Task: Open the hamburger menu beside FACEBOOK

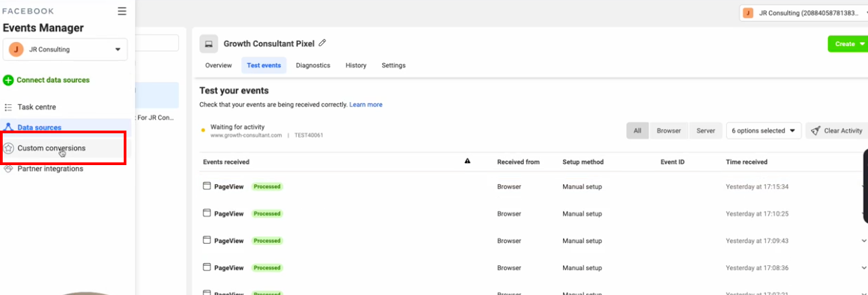Action: coord(122,11)
